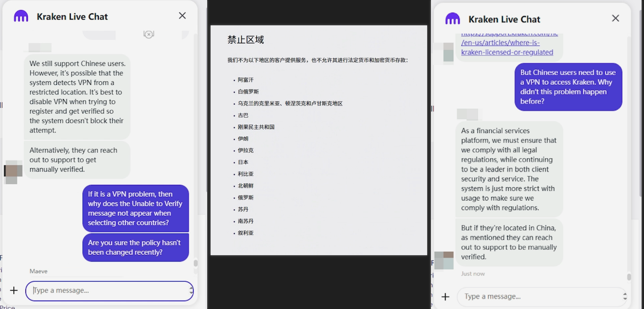Click the 乌克兰的克里米亚 regions list entry
The width and height of the screenshot is (644, 309).
[290, 103]
